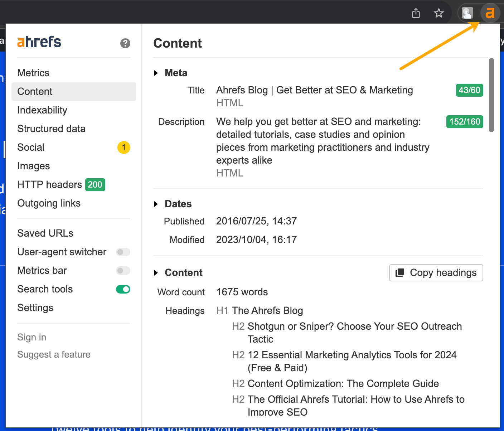Switch to the Indexability panel

(42, 110)
